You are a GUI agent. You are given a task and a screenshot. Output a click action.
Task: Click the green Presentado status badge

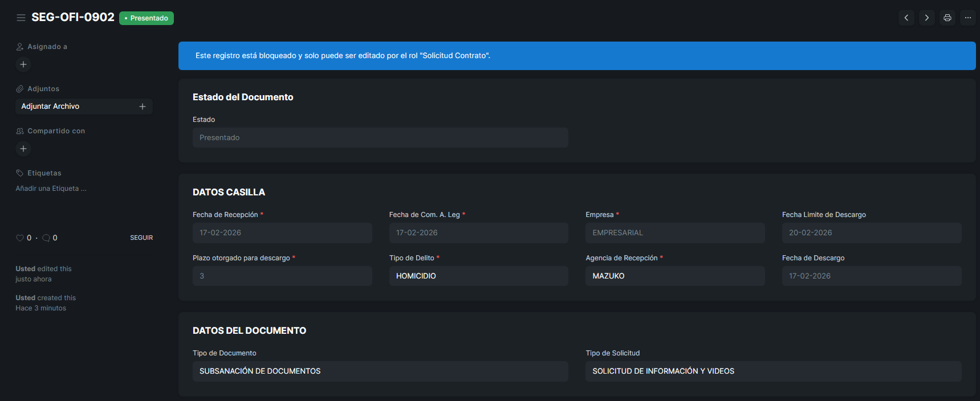coord(147,18)
